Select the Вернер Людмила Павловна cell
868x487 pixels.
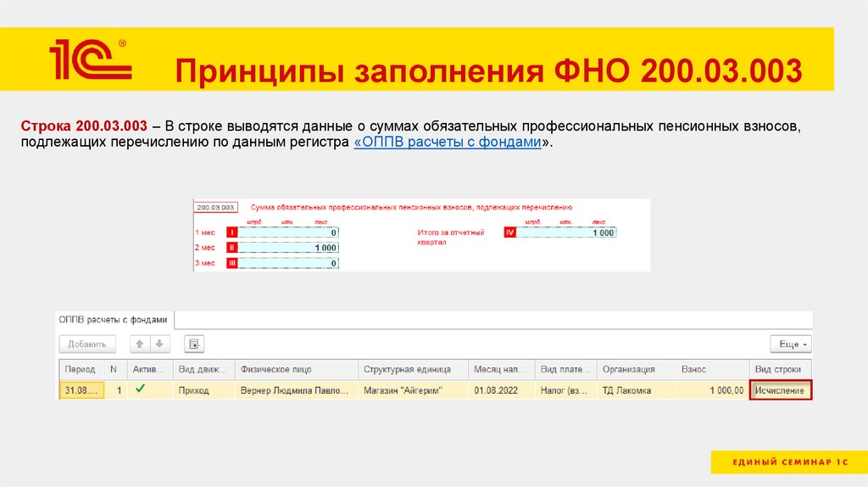pyautogui.click(x=293, y=390)
